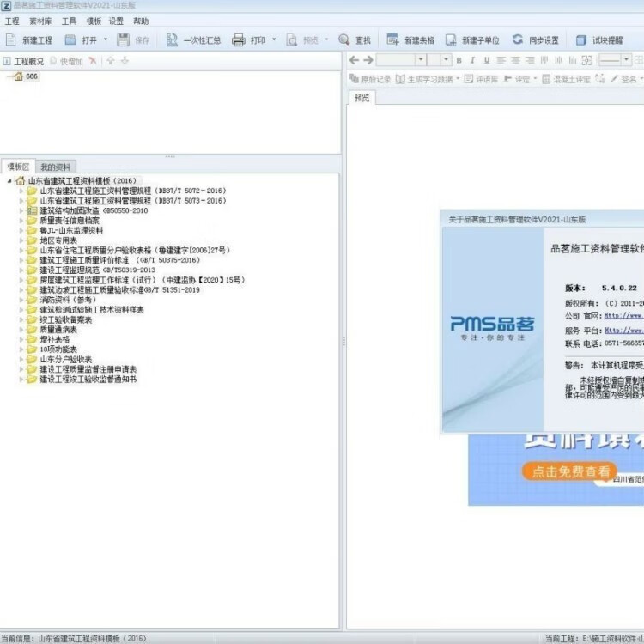Click the red delete X icon
Viewport: 644px width, 644px height.
[x=93, y=61]
